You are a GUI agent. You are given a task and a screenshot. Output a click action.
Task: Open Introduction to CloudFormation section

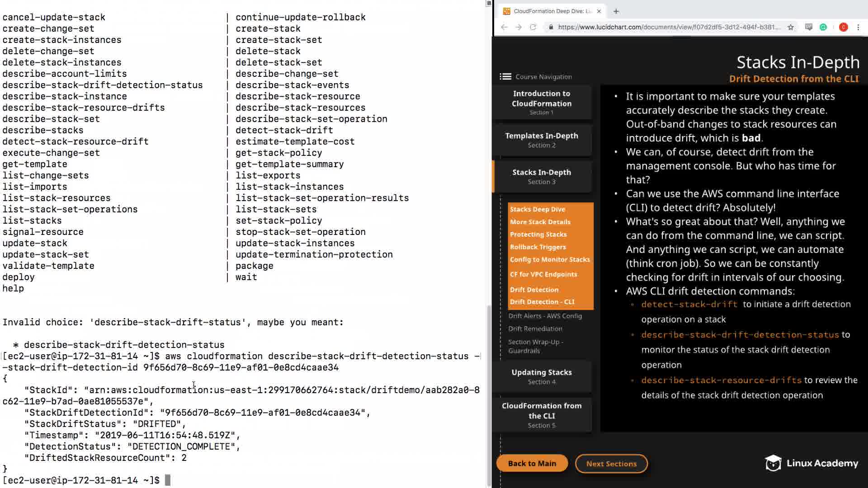point(542,102)
